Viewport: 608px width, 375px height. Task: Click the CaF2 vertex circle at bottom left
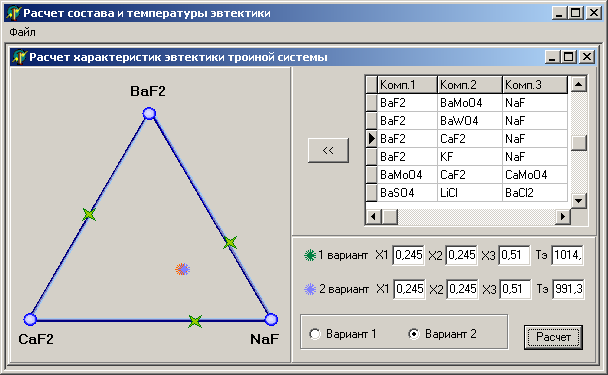tap(30, 319)
